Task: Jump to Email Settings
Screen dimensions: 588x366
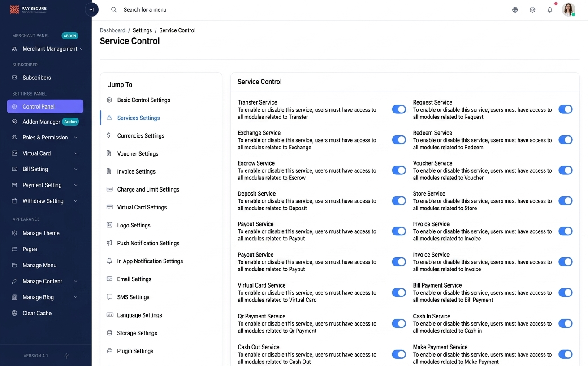Action: pos(134,279)
